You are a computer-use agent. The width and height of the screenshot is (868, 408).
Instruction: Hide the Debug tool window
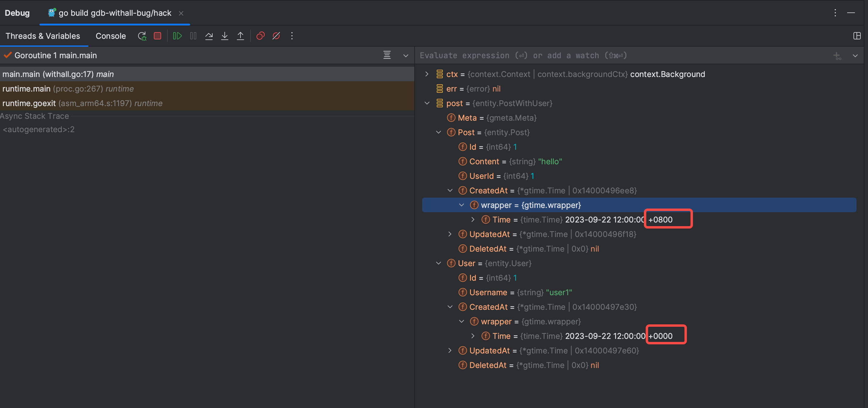coord(851,13)
